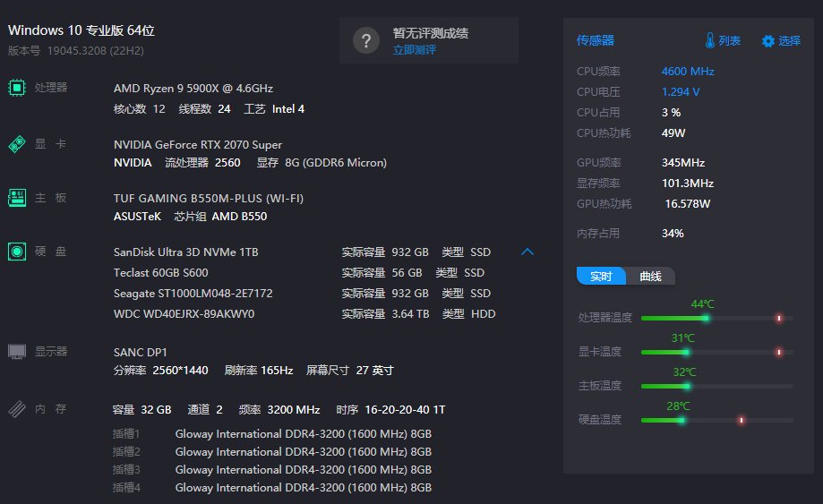Viewport: 823px width, 504px height.
Task: Click the 49W CPU power value
Action: (673, 133)
